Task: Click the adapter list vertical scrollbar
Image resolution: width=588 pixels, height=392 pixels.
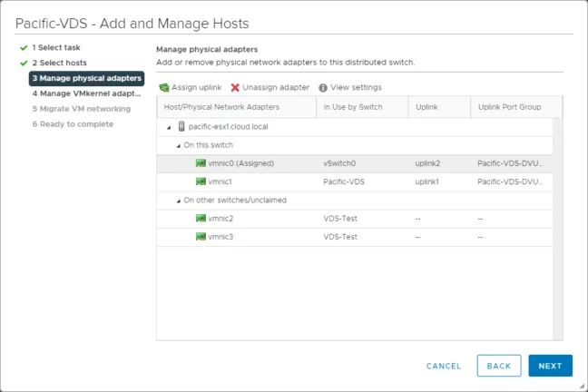Action: (558, 229)
